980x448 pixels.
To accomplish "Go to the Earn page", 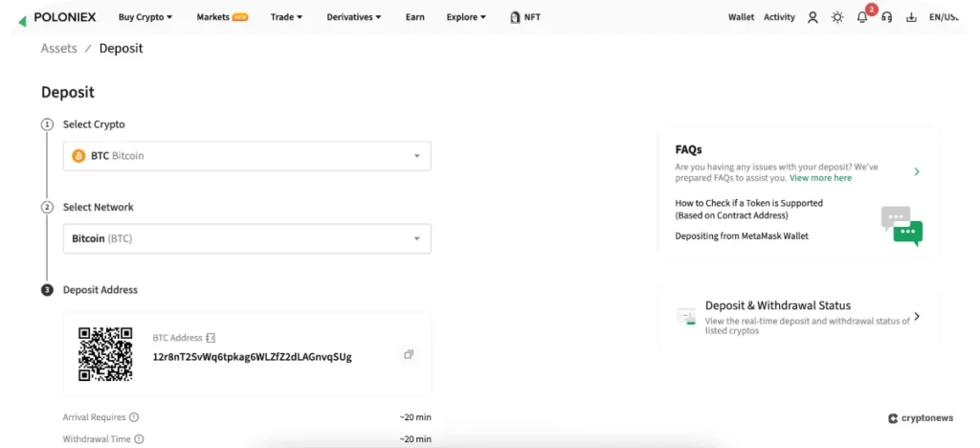I will (x=414, y=17).
